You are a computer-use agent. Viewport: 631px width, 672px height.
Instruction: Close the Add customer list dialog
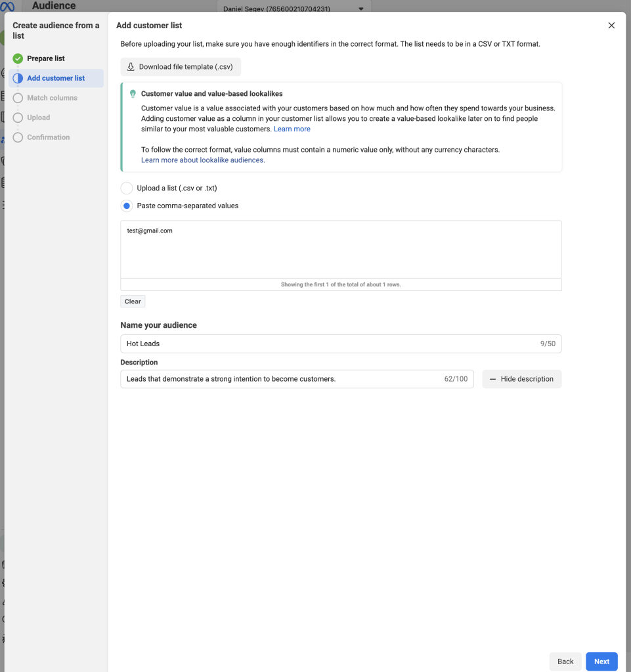pyautogui.click(x=611, y=25)
